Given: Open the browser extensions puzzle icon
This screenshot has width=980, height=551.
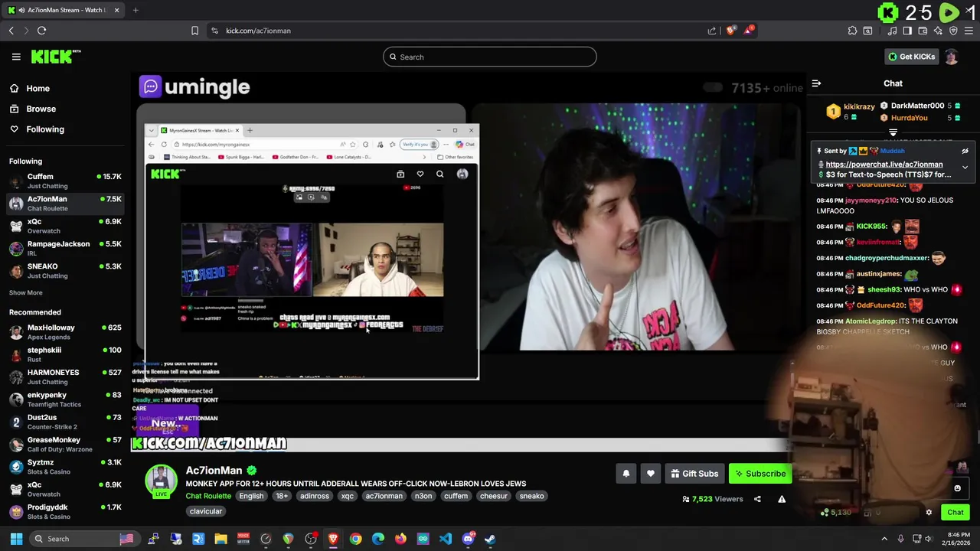Looking at the screenshot, I should pos(852,31).
